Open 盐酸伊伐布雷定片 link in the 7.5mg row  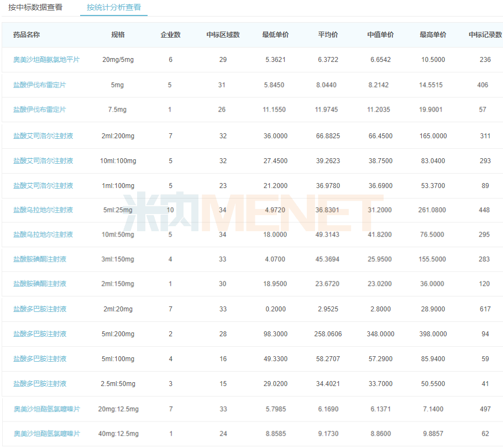[x=40, y=110]
